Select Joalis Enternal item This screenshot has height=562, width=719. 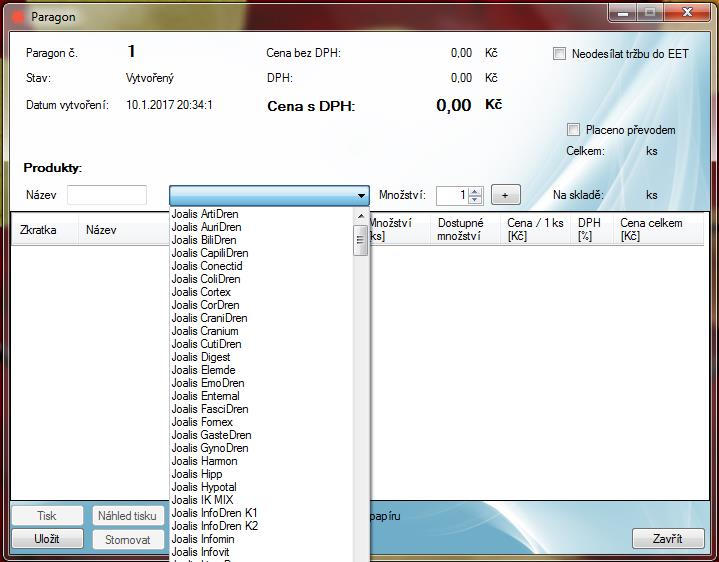point(261,396)
